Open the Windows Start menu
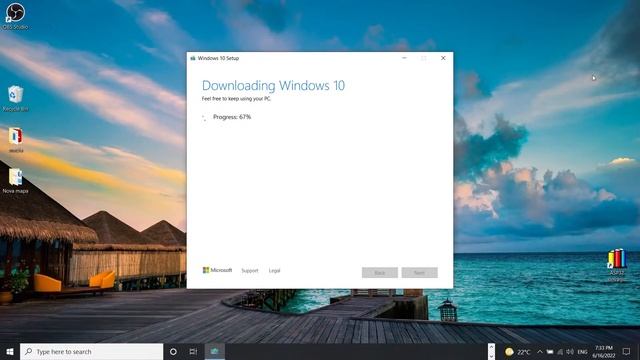This screenshot has width=640, height=360. coord(10,351)
